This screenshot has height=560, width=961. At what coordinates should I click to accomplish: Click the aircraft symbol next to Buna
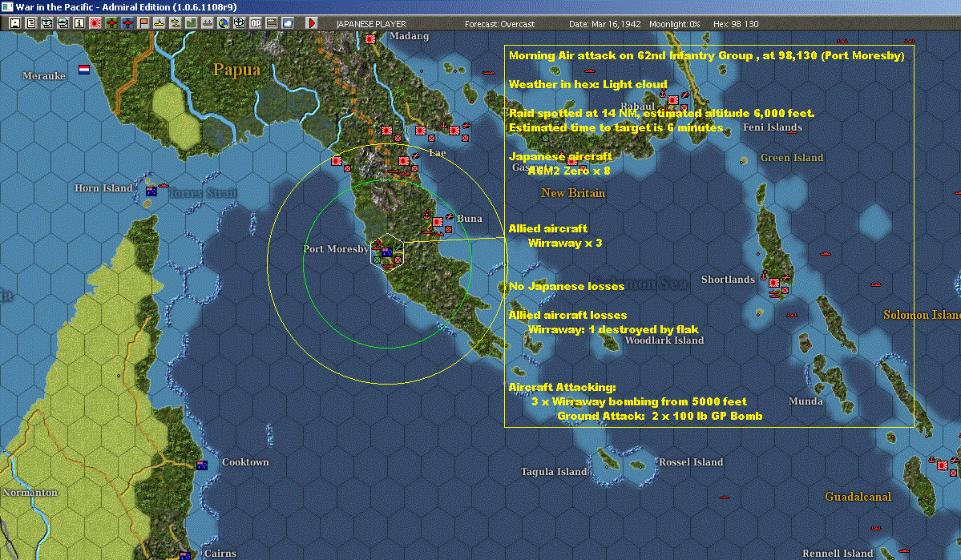click(450, 216)
